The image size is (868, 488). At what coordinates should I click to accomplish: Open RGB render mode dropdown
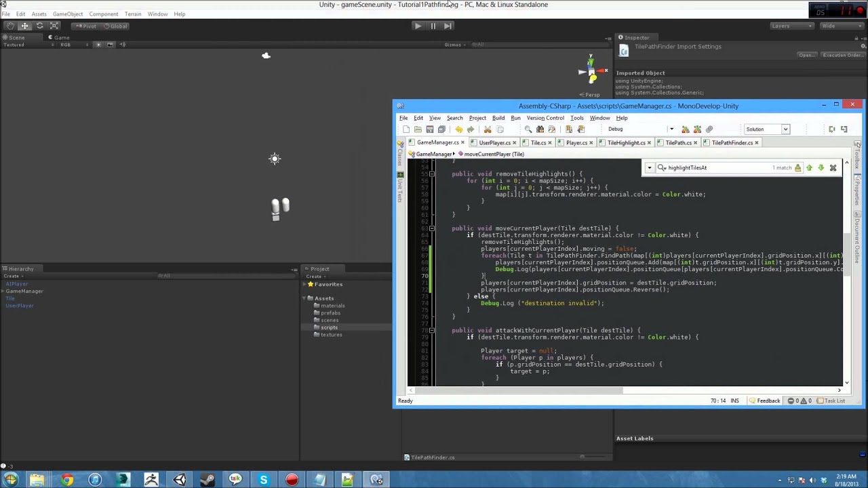(x=75, y=45)
